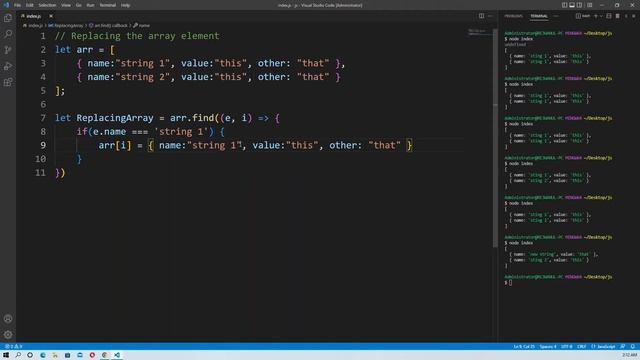The height and width of the screenshot is (360, 640).
Task: Click line number 7 in gutter
Action: tap(43, 118)
